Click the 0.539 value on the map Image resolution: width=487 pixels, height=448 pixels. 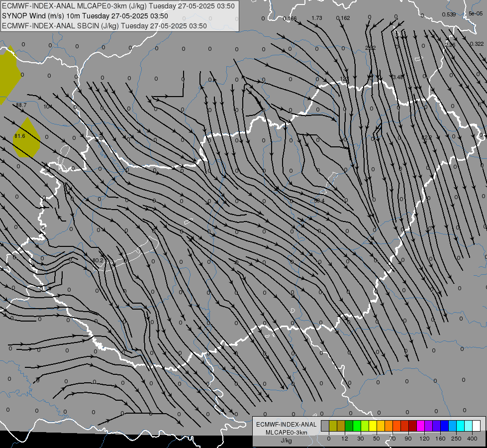449,14
